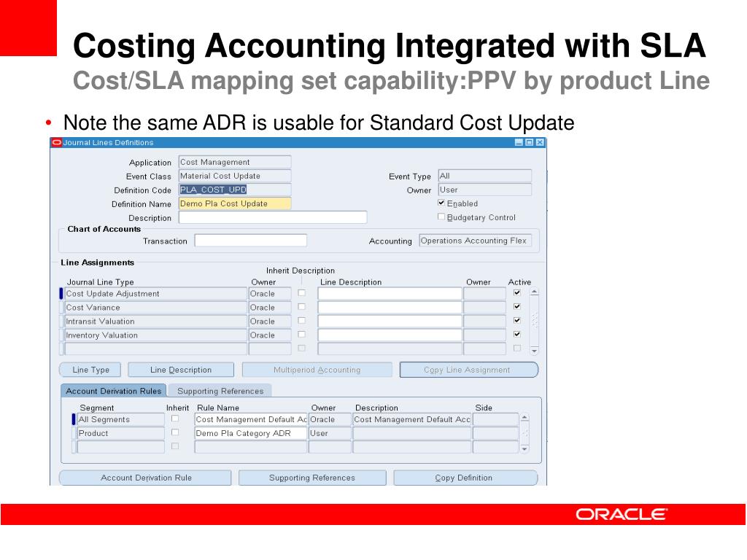
Task: Click the Event Type field showing All
Action: click(484, 176)
